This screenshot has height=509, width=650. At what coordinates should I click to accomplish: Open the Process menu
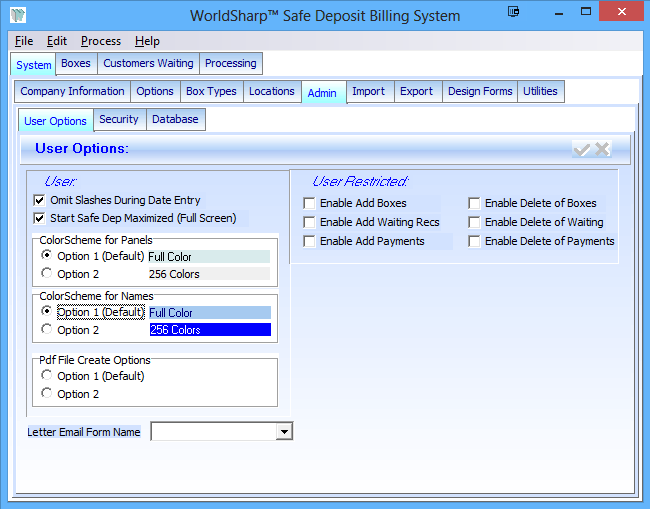(x=101, y=41)
